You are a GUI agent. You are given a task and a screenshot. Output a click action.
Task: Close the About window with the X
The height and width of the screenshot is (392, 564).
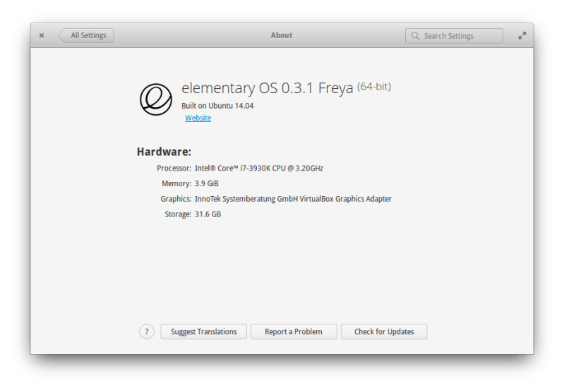click(42, 35)
